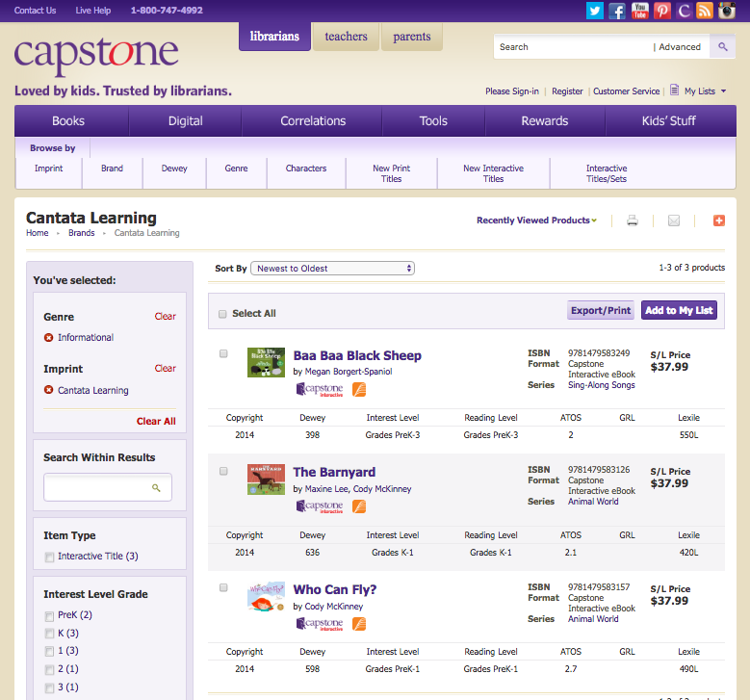Filter by Interactive Title item type
The height and width of the screenshot is (700, 750).
[x=49, y=557]
